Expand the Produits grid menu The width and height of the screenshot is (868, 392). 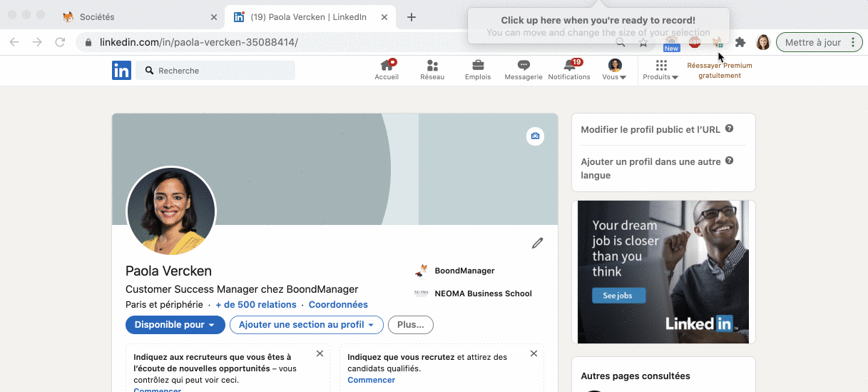pos(660,70)
